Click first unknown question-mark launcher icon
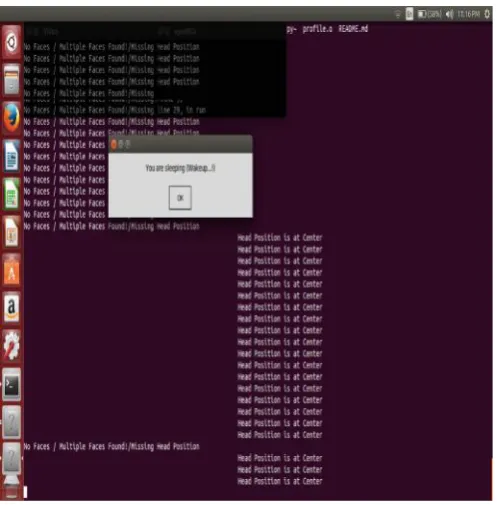Screen dimensions: 497x505 coord(11,422)
